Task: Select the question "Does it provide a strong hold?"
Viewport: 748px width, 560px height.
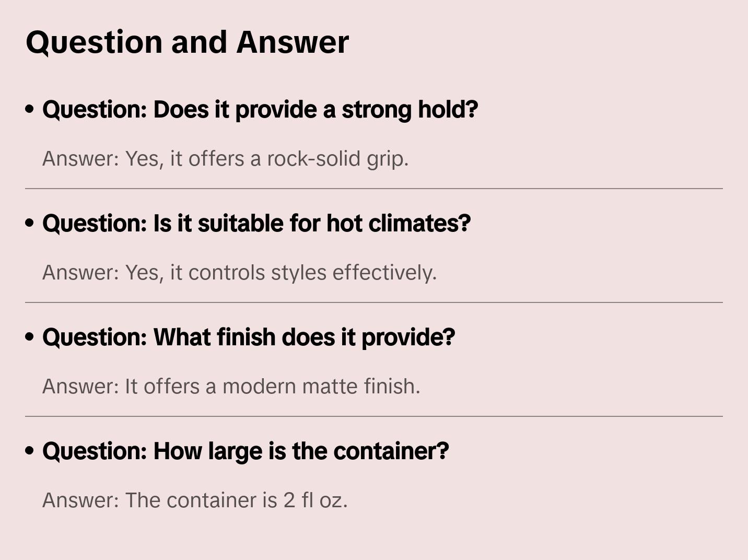Action: (x=260, y=110)
